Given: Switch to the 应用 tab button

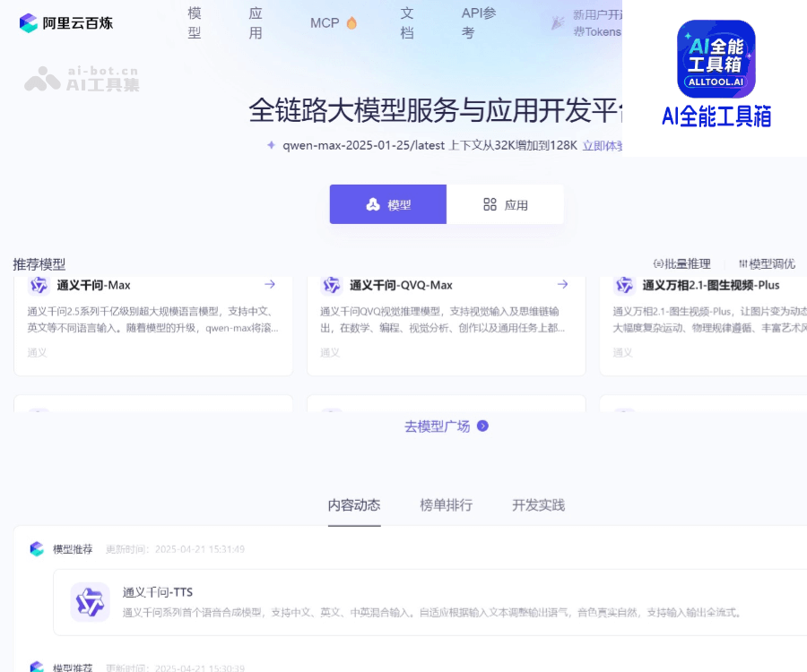Looking at the screenshot, I should 505,204.
